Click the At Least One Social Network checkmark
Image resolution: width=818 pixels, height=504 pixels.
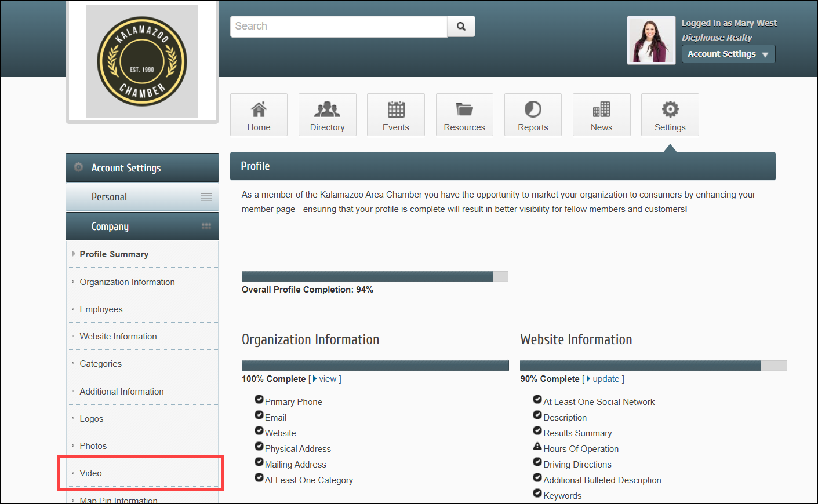click(x=537, y=400)
